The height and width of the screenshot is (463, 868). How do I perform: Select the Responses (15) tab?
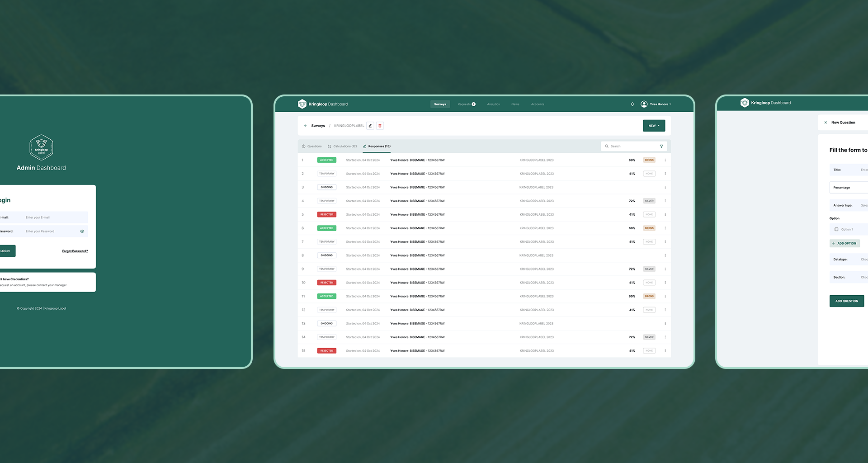pos(377,146)
